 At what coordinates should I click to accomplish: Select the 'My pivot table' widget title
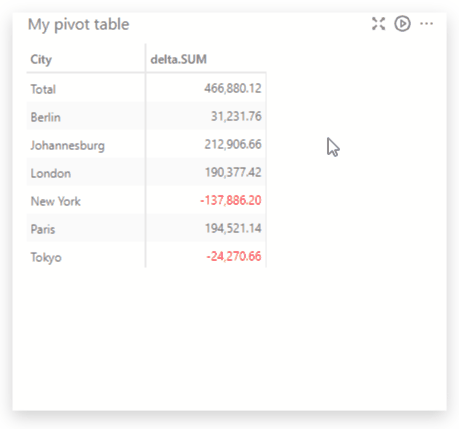78,25
